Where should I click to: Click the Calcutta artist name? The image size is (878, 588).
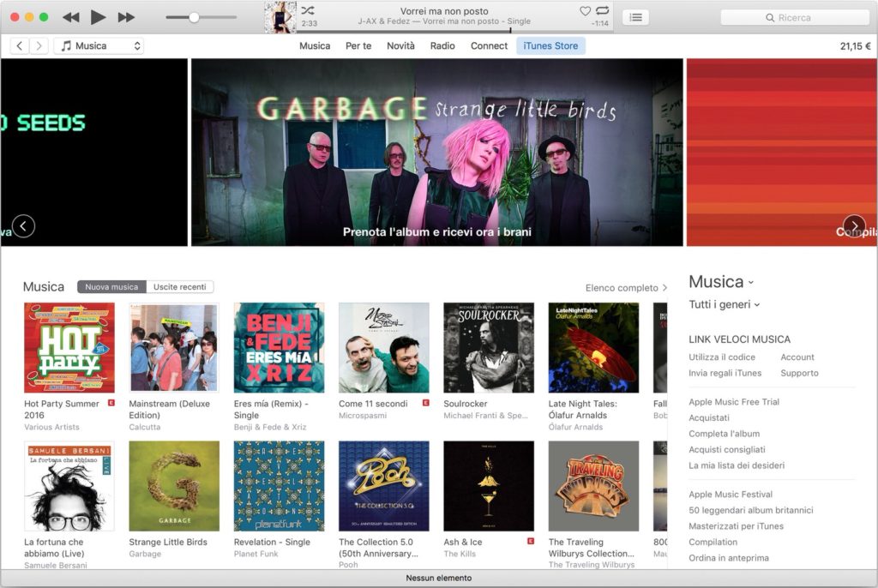coord(144,427)
